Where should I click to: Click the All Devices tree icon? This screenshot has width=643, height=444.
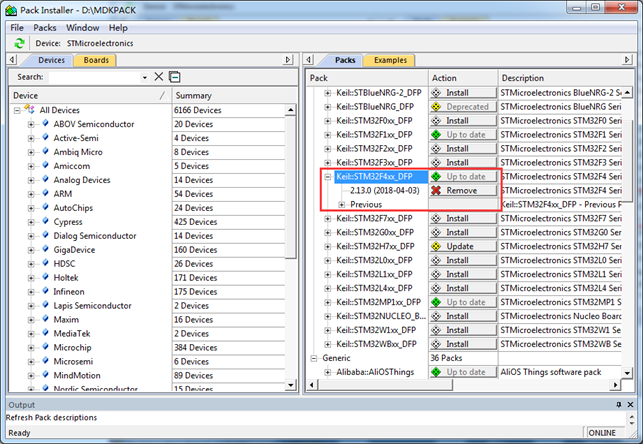tap(30, 109)
